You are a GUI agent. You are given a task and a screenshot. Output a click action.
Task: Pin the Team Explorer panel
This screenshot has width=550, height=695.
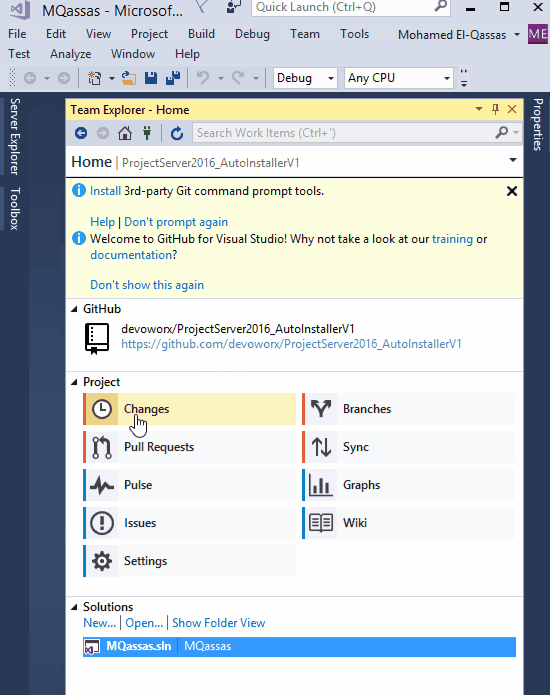coord(495,109)
